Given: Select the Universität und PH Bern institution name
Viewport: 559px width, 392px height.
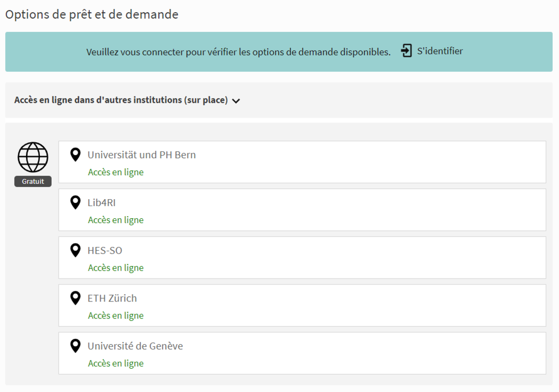Looking at the screenshot, I should [142, 155].
